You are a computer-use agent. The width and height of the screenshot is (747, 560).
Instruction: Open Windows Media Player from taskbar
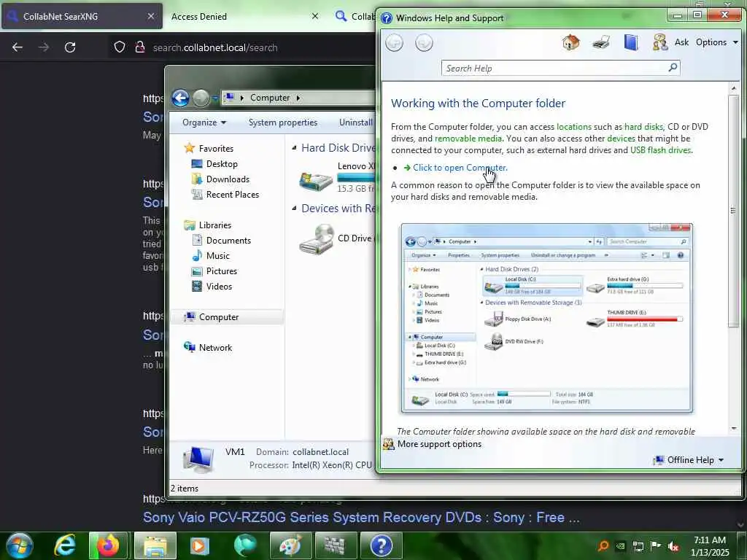(200, 545)
